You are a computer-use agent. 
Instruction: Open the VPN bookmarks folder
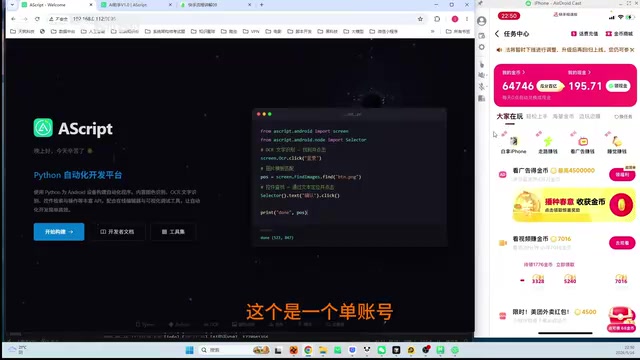click(251, 31)
